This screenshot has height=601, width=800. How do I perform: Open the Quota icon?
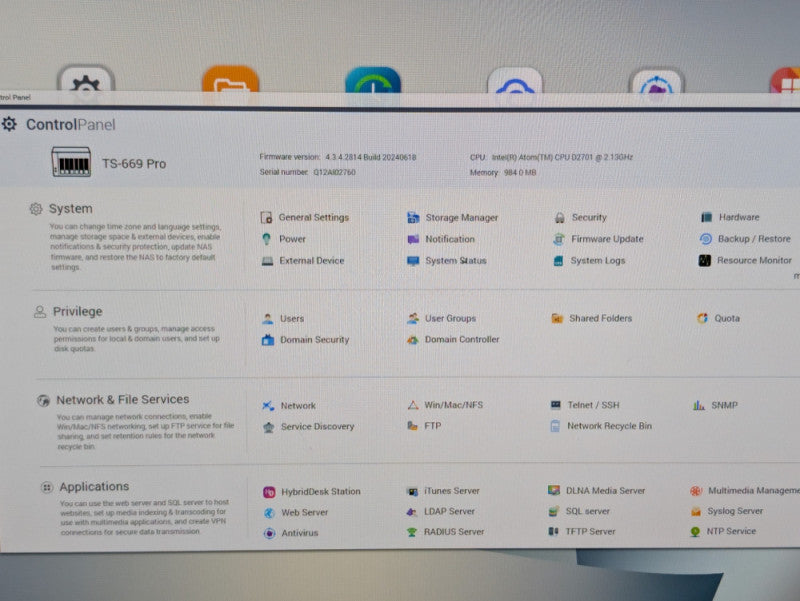click(703, 318)
